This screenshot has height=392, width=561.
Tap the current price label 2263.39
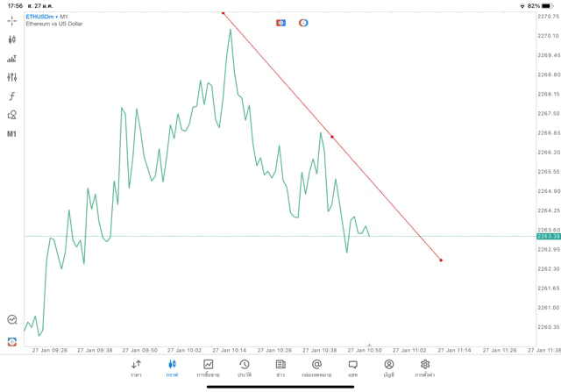(x=549, y=236)
